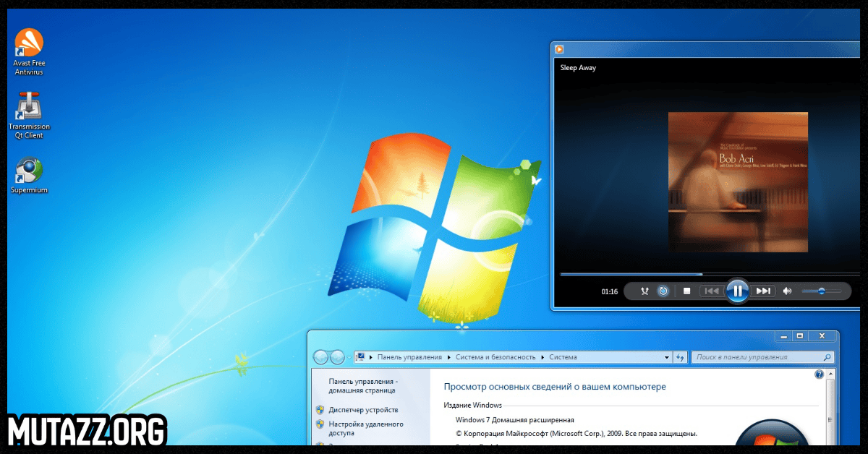The image size is (868, 454).
Task: Toggle shuffle mode in media player
Action: (644, 291)
